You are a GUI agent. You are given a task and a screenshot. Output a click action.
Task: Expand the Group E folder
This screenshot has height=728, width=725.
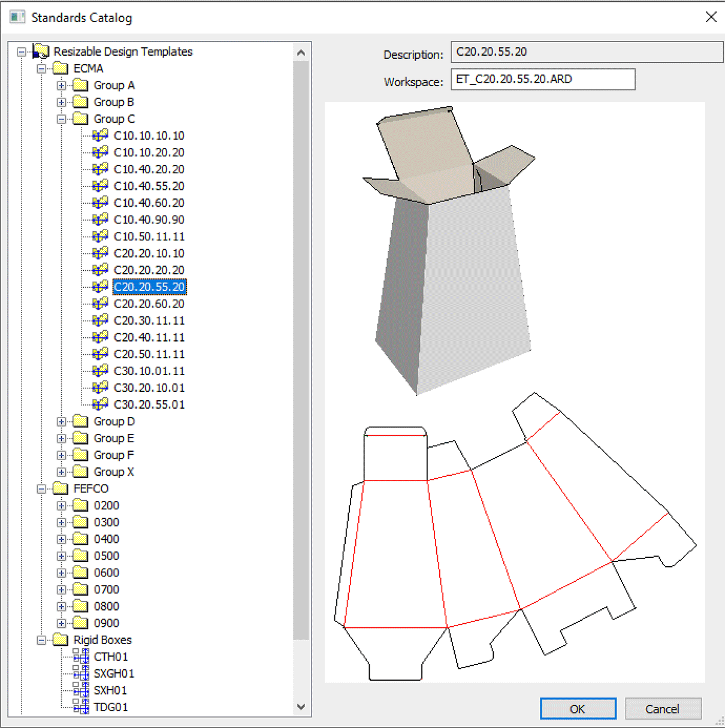61,439
